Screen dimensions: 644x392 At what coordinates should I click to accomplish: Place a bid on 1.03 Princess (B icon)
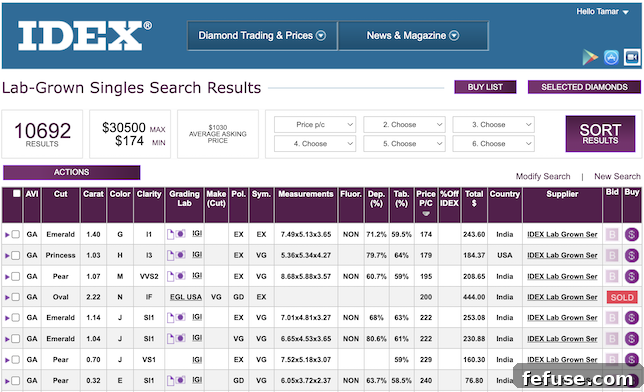[x=612, y=256]
